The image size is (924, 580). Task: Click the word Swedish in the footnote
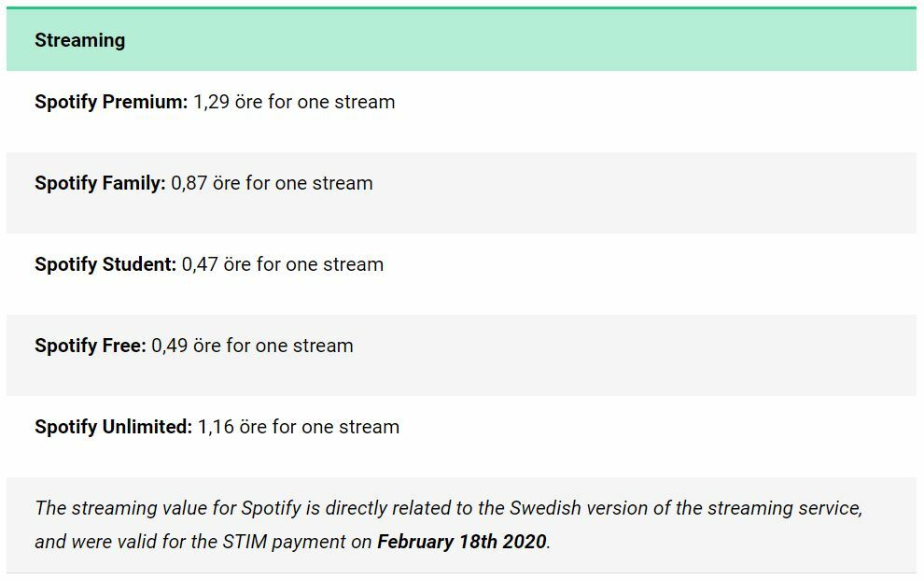click(543, 509)
